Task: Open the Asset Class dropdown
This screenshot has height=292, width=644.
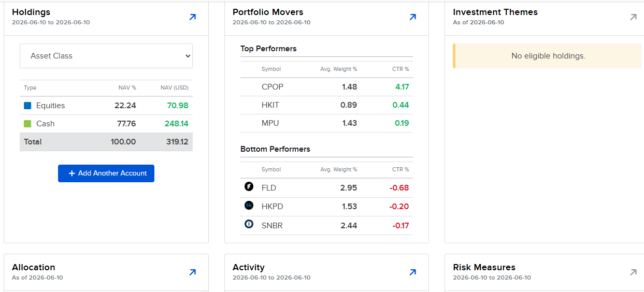Action: coord(106,56)
